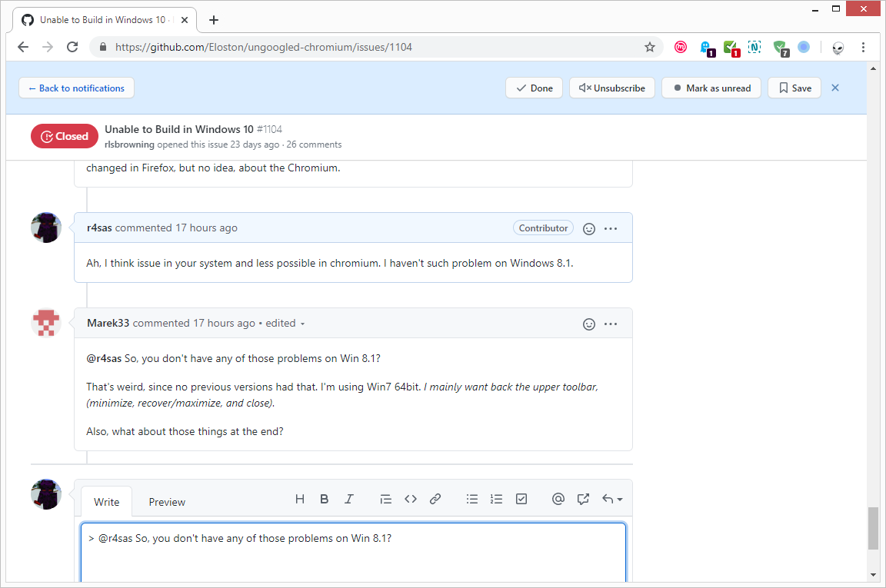Viewport: 886px width, 588px height.
Task: Click your avatar beside the comment editor
Action: coord(46,494)
